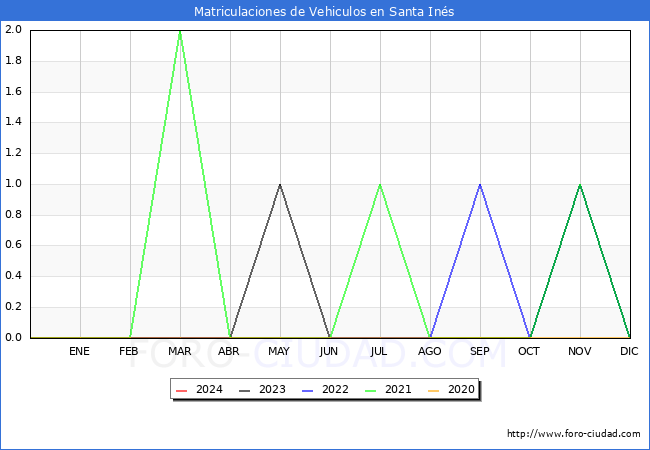The image size is (650, 450).
Task: Click the MAR month axis label
Action: click(x=179, y=351)
